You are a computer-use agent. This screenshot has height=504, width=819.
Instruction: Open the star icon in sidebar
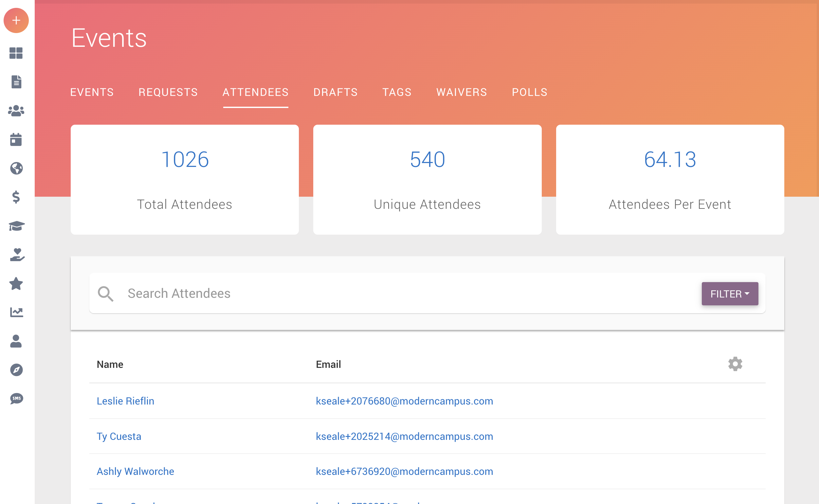(x=16, y=284)
